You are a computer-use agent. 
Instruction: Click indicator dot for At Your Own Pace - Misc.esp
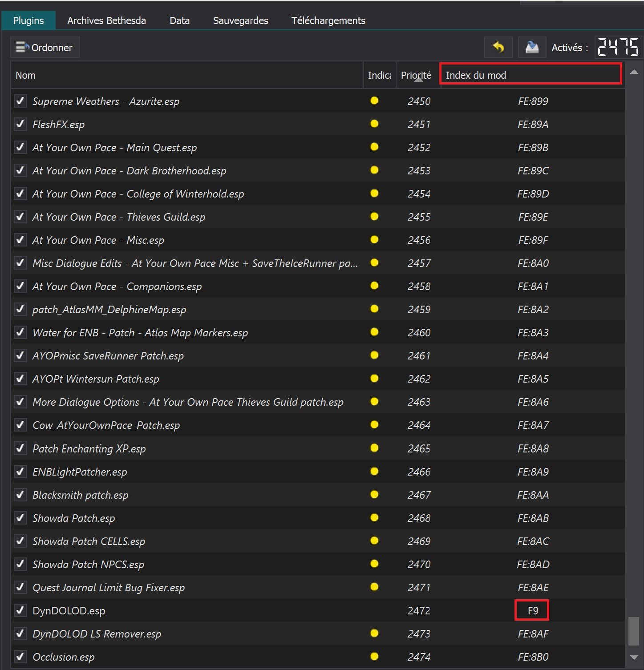(x=374, y=239)
